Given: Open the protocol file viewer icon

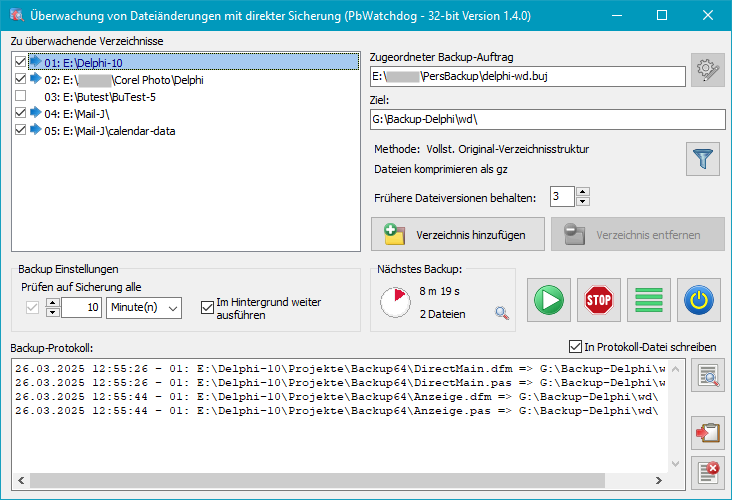Looking at the screenshot, I should pos(708,375).
